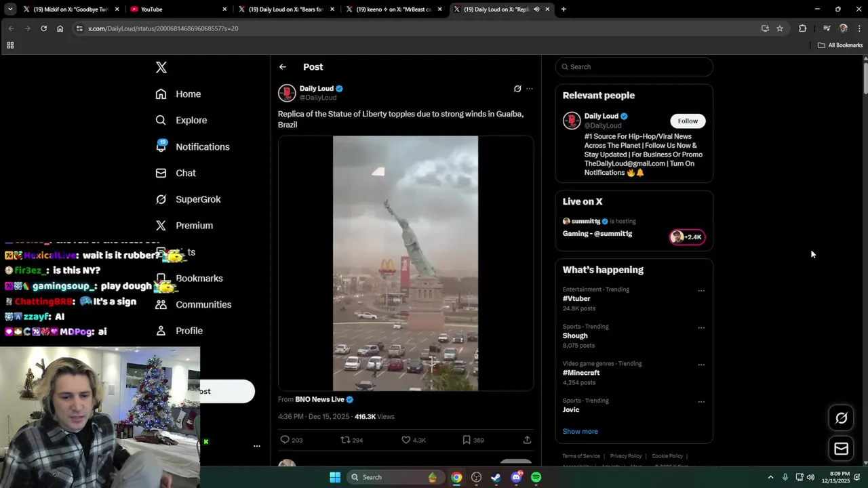The width and height of the screenshot is (868, 488).
Task: Open Profile in the sidebar
Action: 178,331
